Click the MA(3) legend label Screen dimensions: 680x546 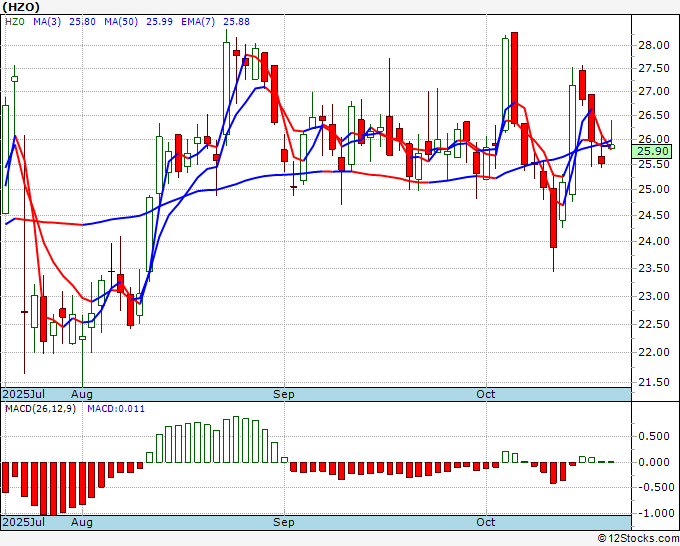point(47,22)
